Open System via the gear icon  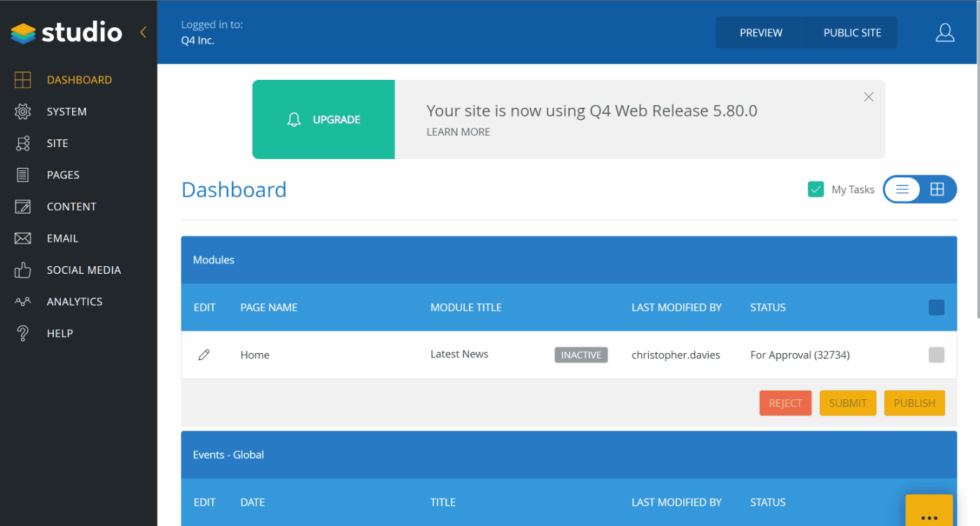[x=23, y=111]
